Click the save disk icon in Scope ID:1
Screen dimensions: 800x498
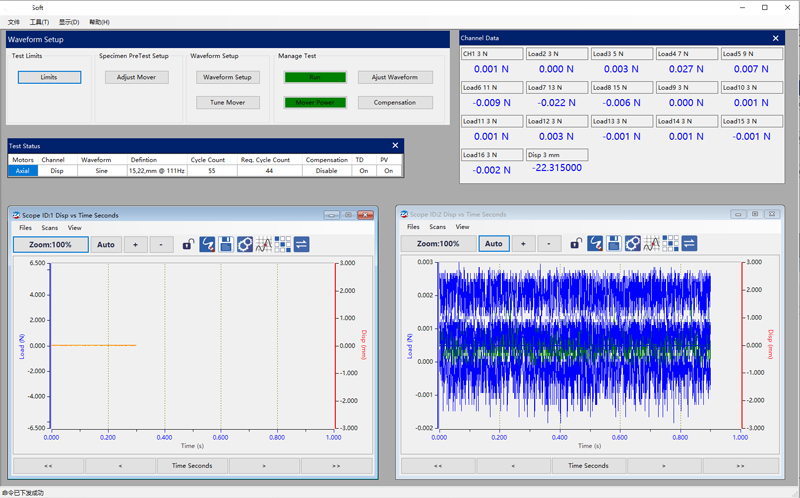tap(226, 244)
